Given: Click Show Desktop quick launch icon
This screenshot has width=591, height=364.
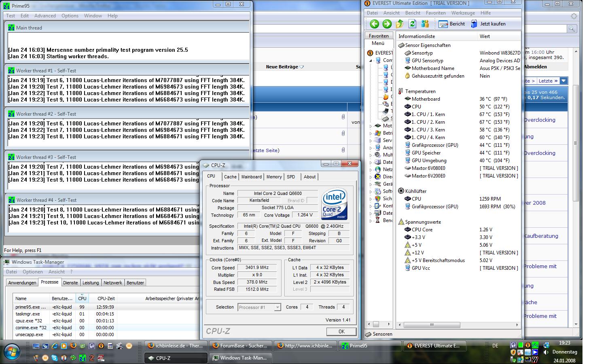Looking at the screenshot, I should (x=36, y=346).
